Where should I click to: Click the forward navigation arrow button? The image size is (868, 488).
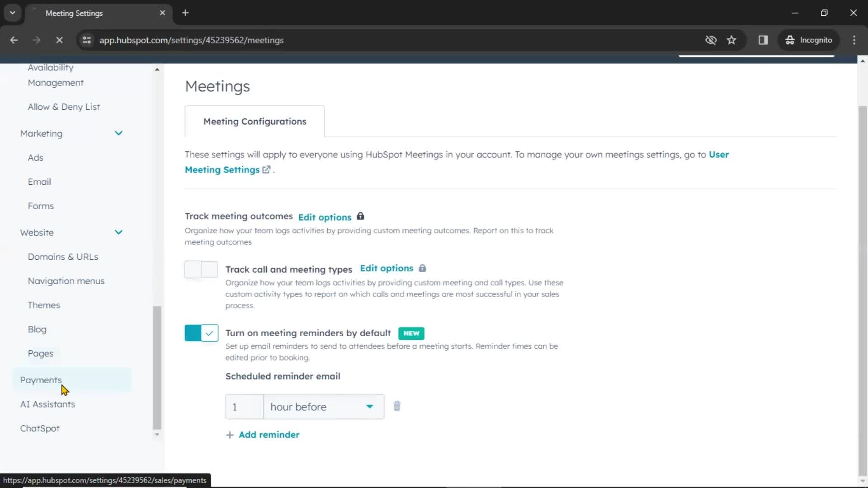pyautogui.click(x=36, y=40)
